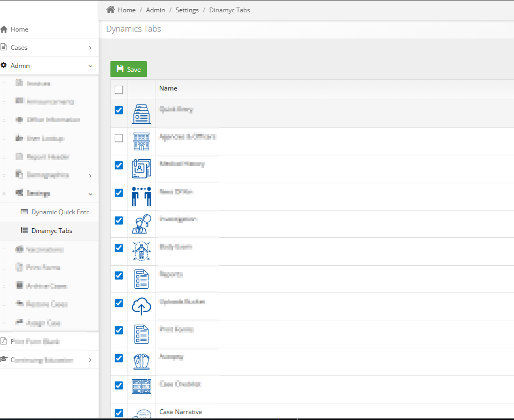Toggle the select-all checkbox in header
514x420 pixels.
click(118, 89)
